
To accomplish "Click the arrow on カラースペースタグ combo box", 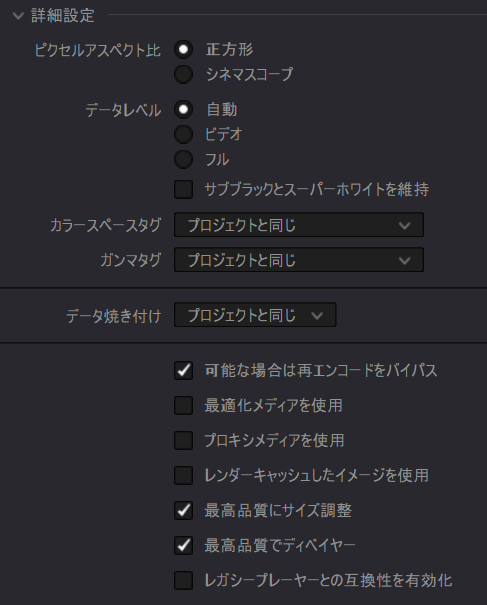I will point(404,225).
